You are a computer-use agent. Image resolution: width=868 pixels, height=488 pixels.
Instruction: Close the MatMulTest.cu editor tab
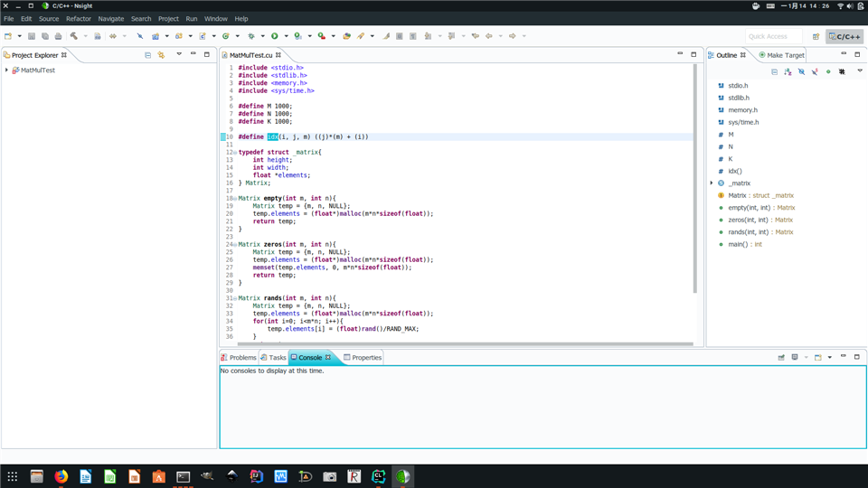coord(278,55)
